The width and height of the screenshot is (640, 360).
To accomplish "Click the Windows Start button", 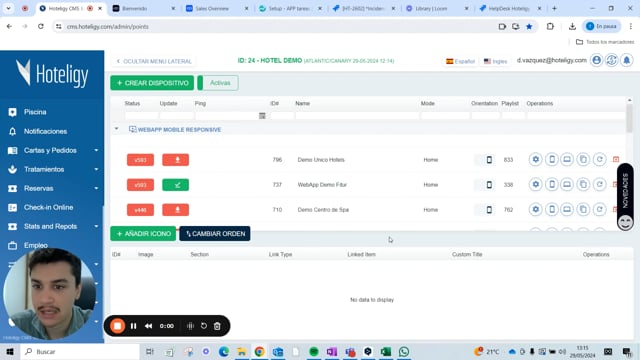I will click(x=10, y=351).
